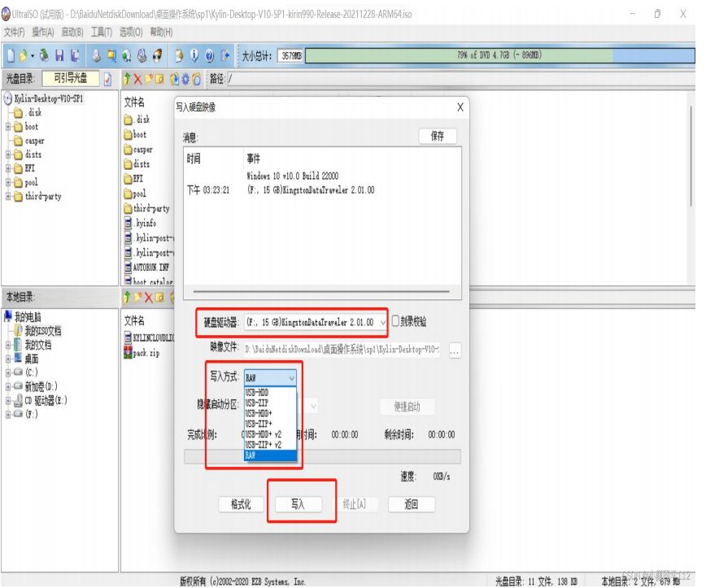706x588 pixels.
Task: Click the Make CD image icon
Action: [x=96, y=56]
